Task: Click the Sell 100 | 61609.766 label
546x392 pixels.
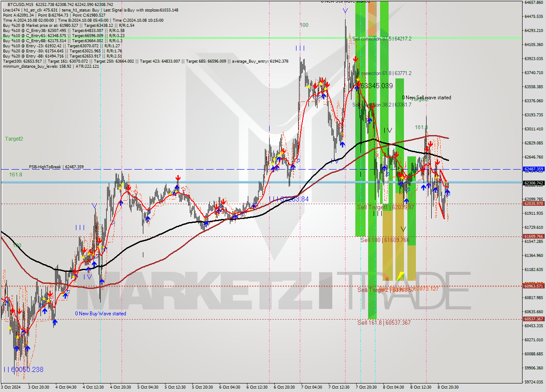Action: click(x=385, y=240)
